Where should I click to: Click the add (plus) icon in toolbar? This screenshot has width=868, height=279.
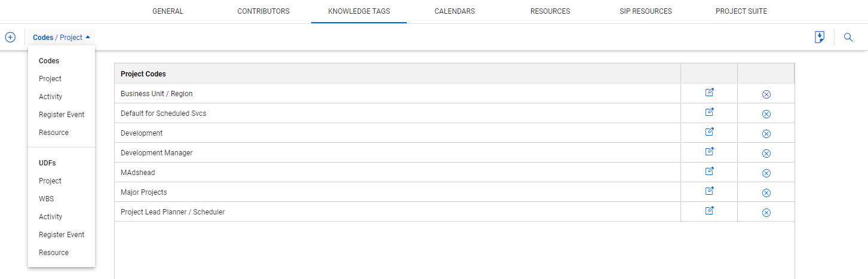[10, 37]
